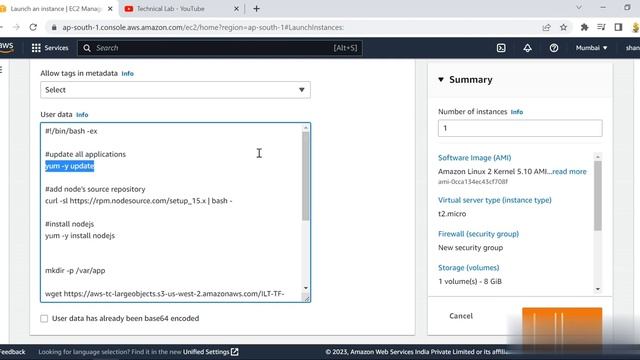Open a new browser tab
This screenshot has height=360, width=640.
256,9
